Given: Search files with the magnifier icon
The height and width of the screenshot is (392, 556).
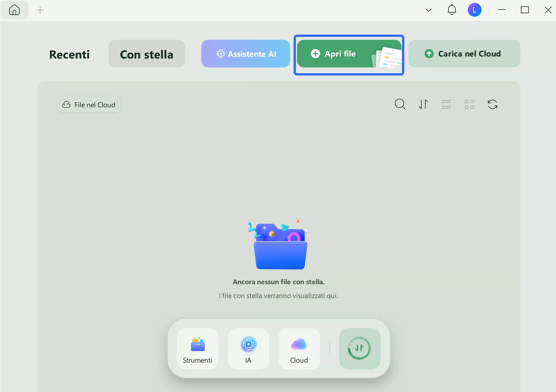Looking at the screenshot, I should pos(400,104).
